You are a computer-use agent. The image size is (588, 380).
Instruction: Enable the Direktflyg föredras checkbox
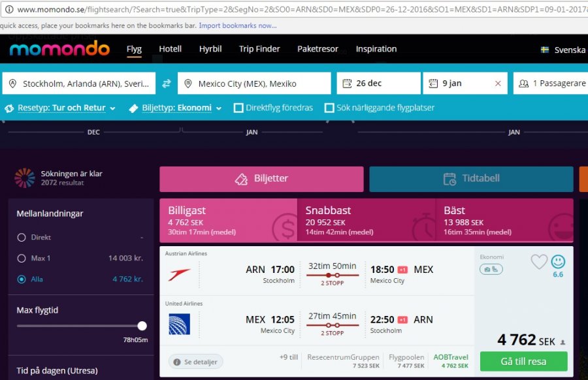click(x=239, y=108)
